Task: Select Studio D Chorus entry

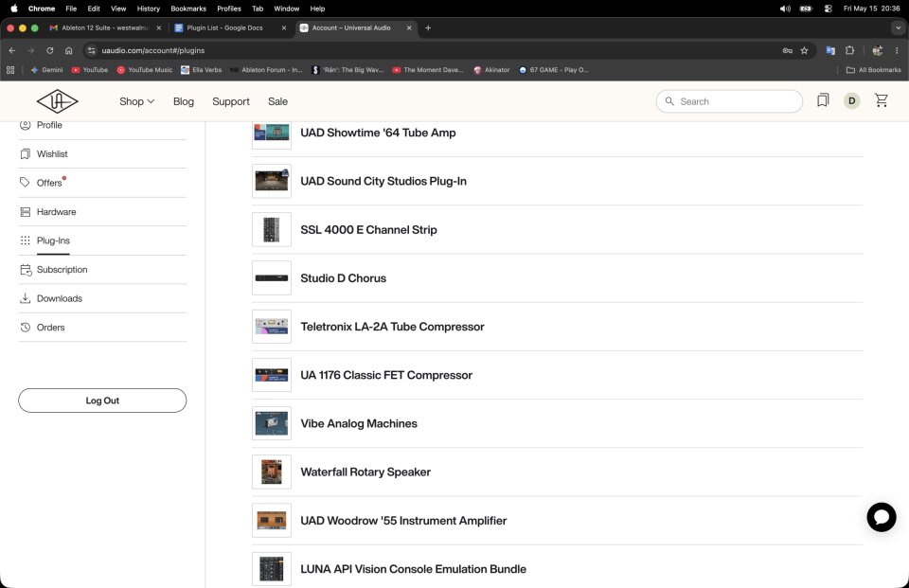Action: pos(343,278)
